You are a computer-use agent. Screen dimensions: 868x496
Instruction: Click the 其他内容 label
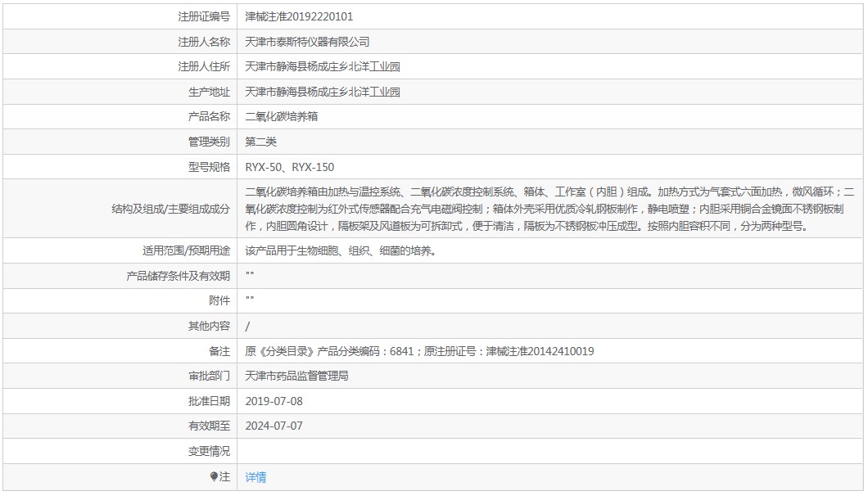(x=210, y=326)
